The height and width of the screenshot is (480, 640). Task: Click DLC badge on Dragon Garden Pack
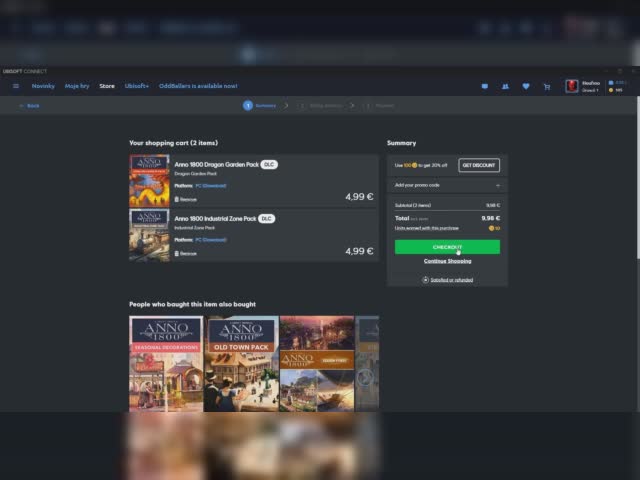pos(269,164)
